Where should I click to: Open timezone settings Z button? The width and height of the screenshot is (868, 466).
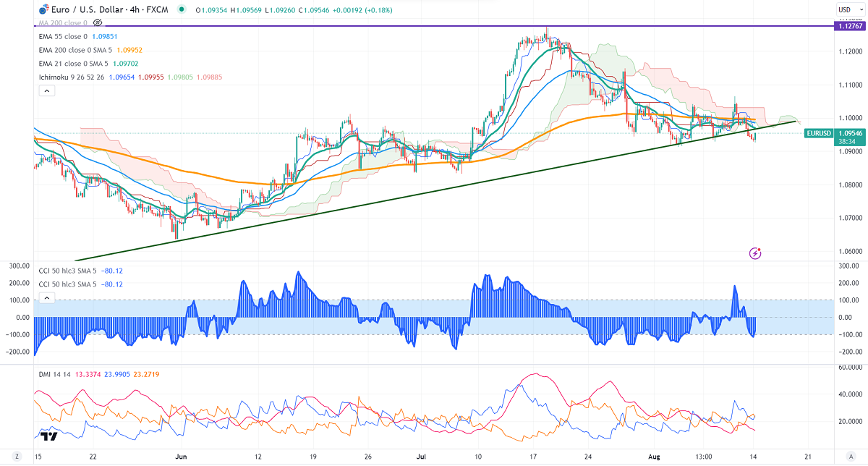[x=16, y=458]
